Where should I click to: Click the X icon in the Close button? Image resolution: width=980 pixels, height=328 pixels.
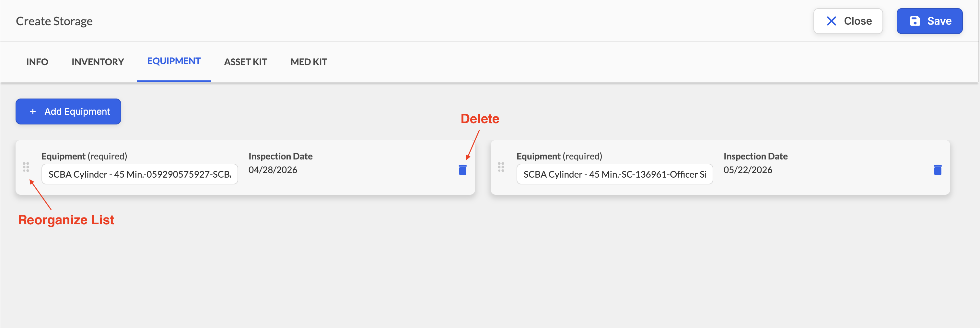coord(831,21)
